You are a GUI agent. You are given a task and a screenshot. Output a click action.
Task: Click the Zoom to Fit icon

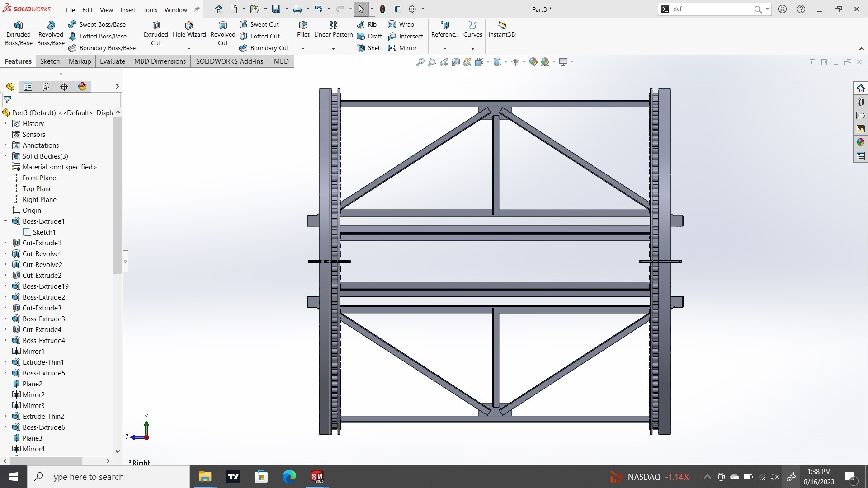coord(420,62)
